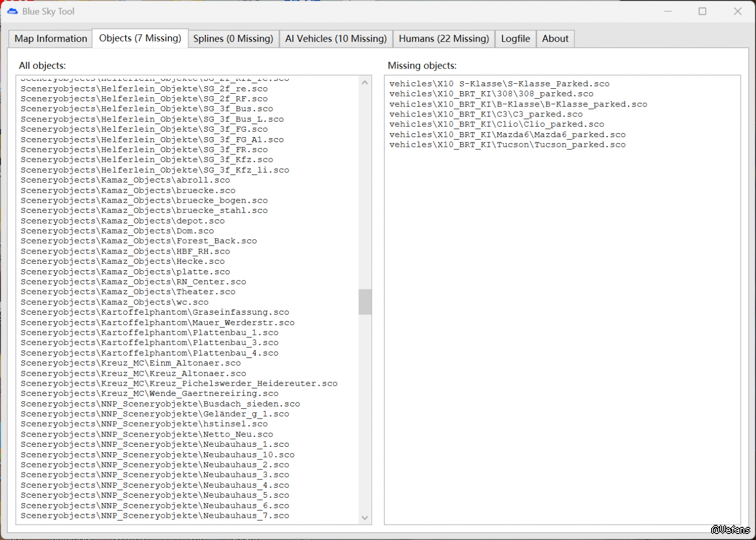756x540 pixels.
Task: Select Kamaz_Objects\Theater.sco in All objects
Action: pyautogui.click(x=128, y=292)
